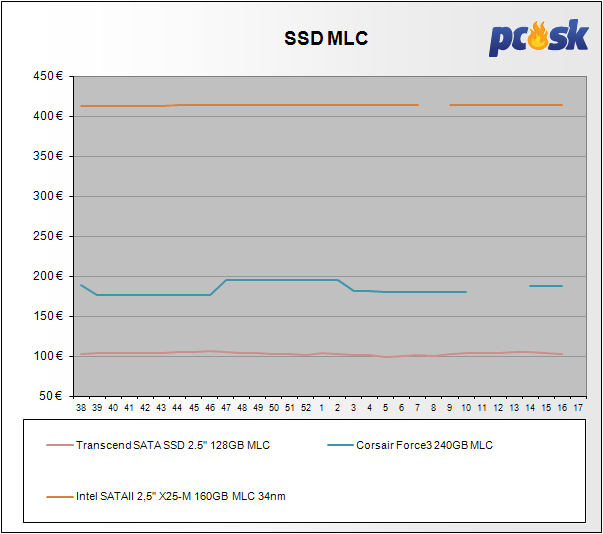Image resolution: width=603 pixels, height=534 pixels.
Task: Click week 17 on the x-axis
Action: point(578,408)
